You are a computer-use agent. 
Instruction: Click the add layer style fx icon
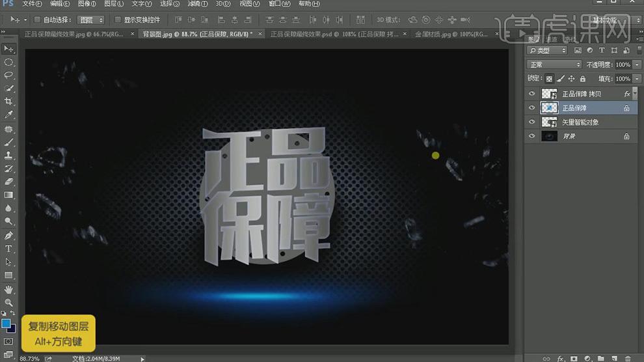pos(560,358)
